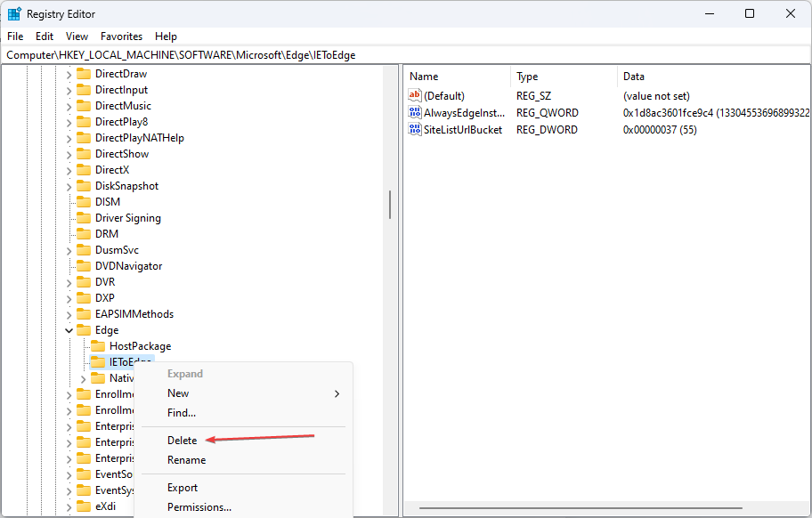The image size is (812, 518).
Task: Select the HostPackage folder icon
Action: click(x=98, y=347)
